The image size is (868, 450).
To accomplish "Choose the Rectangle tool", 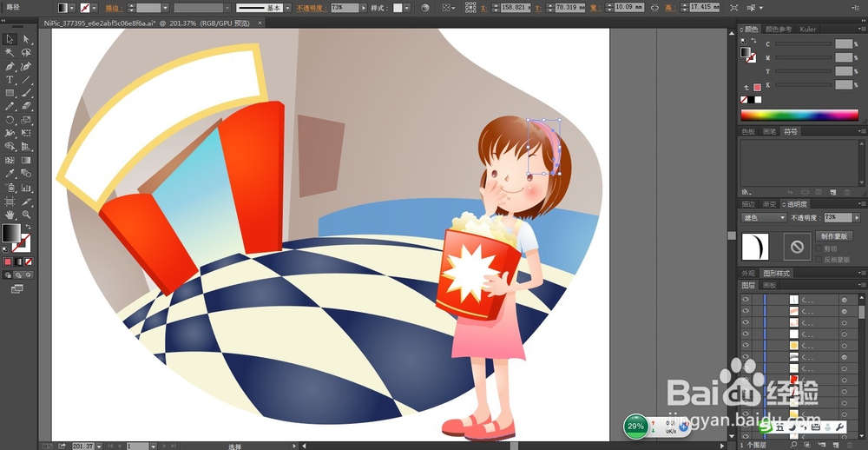I will tap(10, 93).
